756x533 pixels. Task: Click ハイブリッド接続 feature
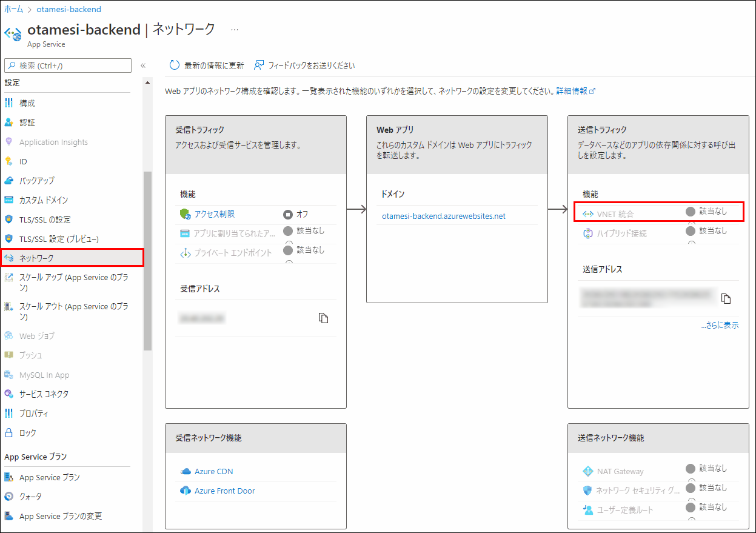(x=622, y=233)
